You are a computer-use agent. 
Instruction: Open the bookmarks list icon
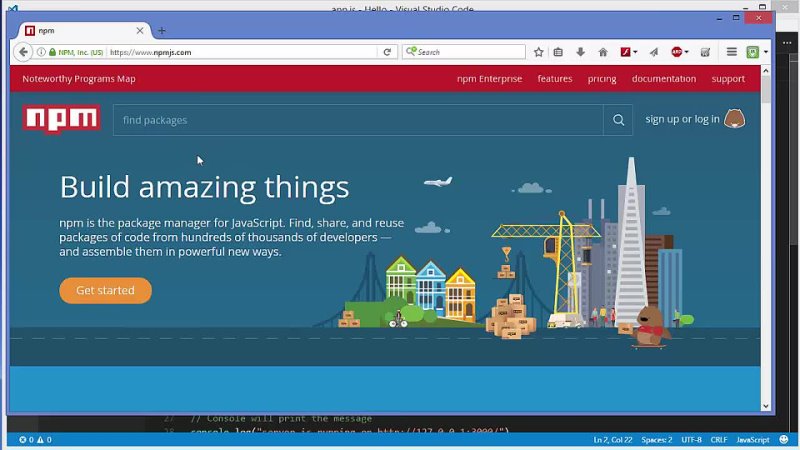[558, 52]
